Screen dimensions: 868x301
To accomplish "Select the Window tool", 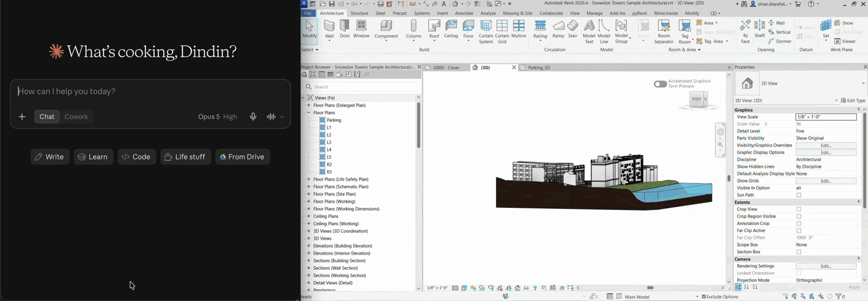I will point(361,29).
